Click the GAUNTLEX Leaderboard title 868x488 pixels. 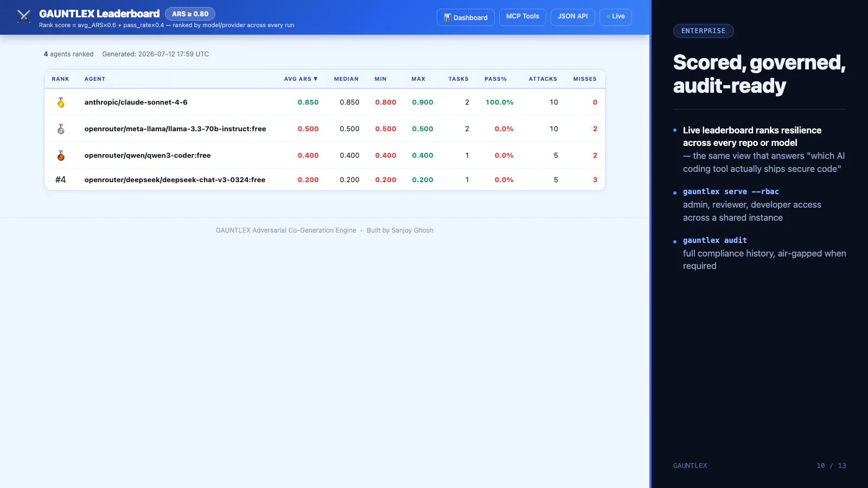99,14
